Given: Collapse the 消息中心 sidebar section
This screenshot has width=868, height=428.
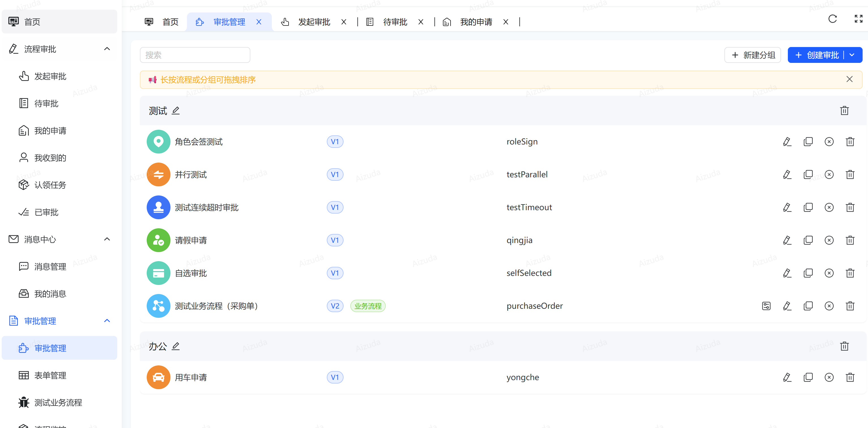Looking at the screenshot, I should pos(107,239).
